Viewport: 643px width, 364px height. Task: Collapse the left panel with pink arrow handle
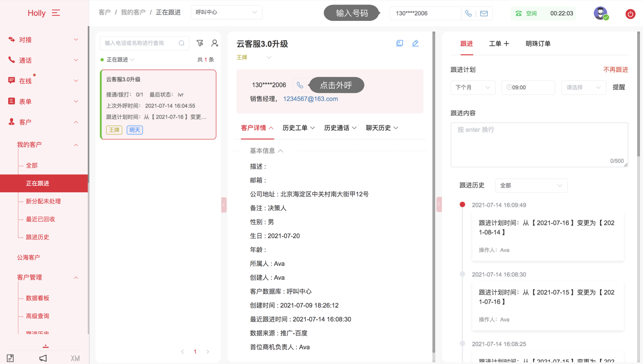point(224,205)
